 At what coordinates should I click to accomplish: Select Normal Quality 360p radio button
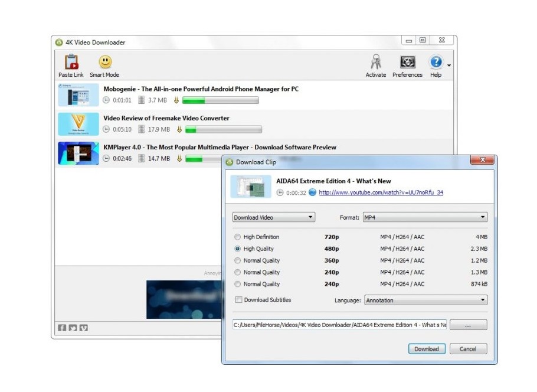237,260
